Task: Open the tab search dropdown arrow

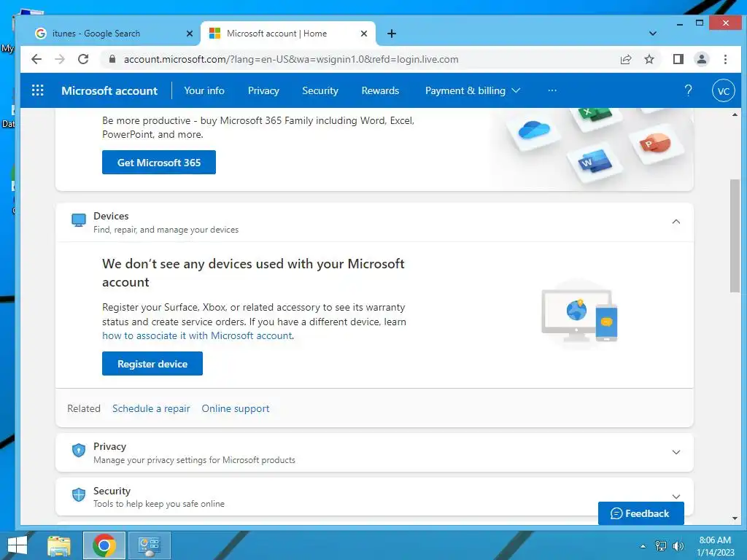Action: [653, 34]
